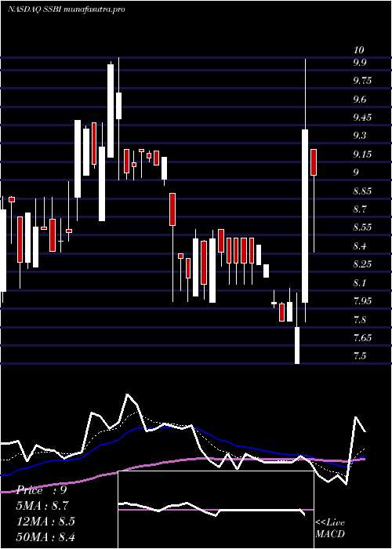Click the 7.8 price axis label
Screen dimensions: 392x549
[x=360, y=319]
